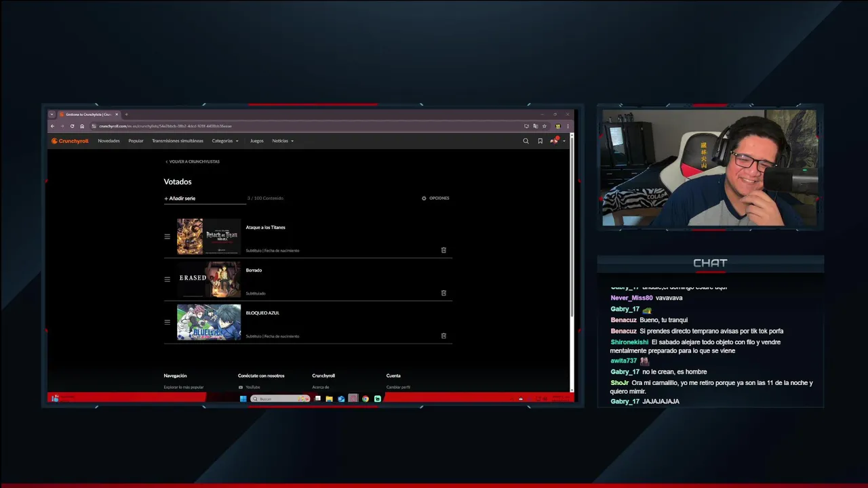
Task: Click the translate page icon in address bar
Action: (x=535, y=126)
